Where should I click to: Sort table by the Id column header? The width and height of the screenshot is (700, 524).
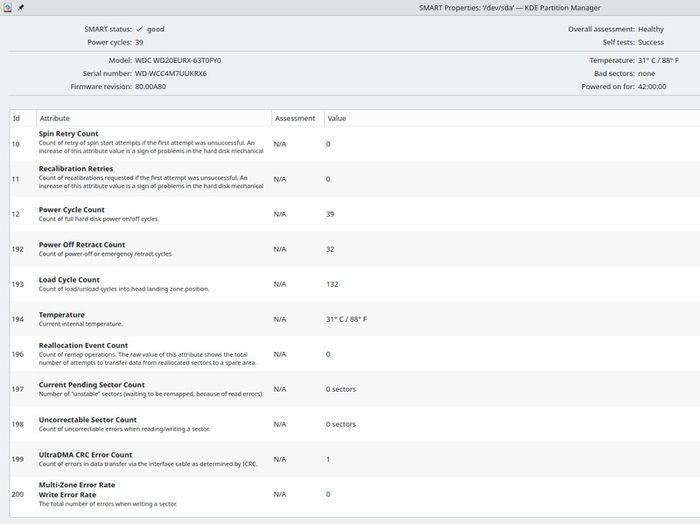pos(23,118)
